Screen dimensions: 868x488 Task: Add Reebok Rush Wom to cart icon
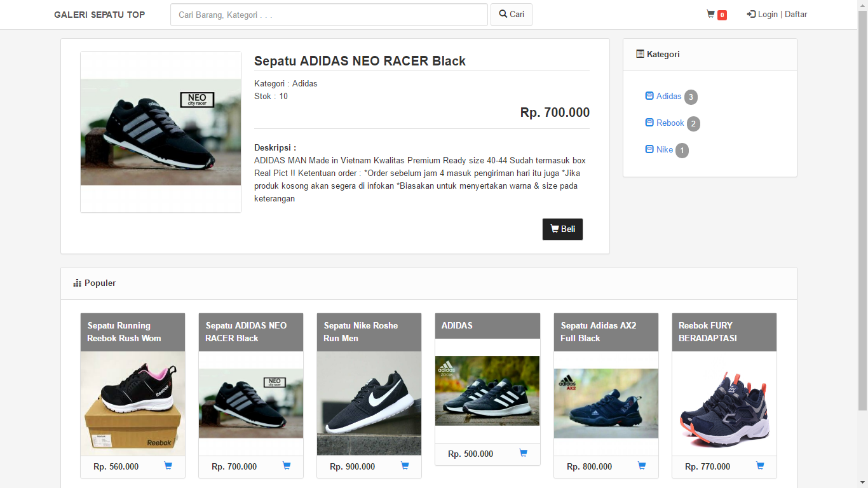point(168,466)
